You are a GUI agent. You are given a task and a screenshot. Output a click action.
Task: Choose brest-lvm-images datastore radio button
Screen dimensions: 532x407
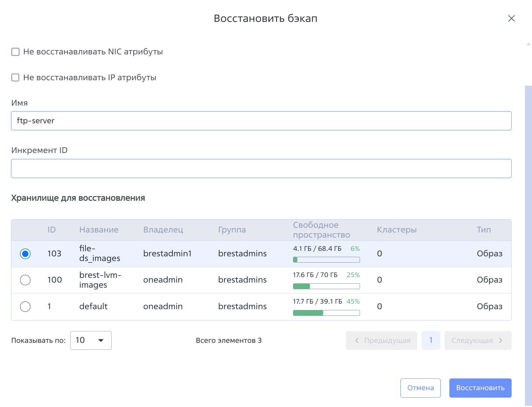tap(25, 280)
